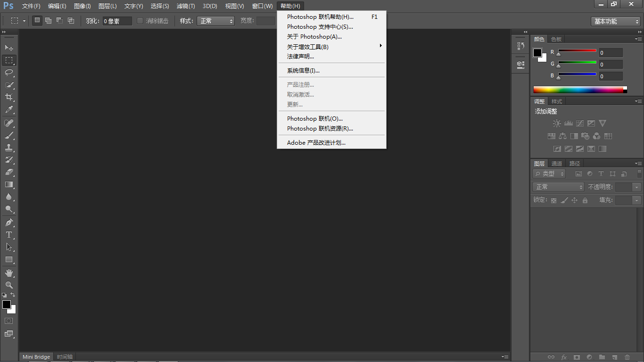The image size is (644, 362).
Task: Open the Mini Bridge panel tab
Action: click(x=36, y=357)
